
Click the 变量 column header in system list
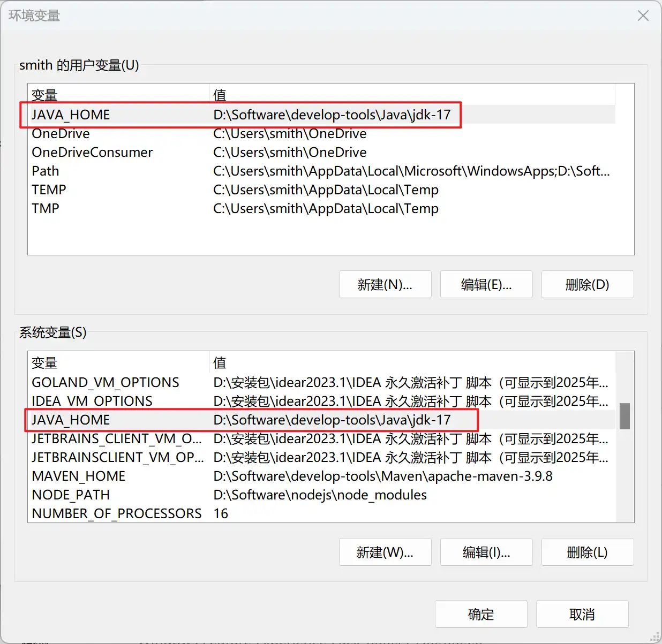[x=118, y=362]
